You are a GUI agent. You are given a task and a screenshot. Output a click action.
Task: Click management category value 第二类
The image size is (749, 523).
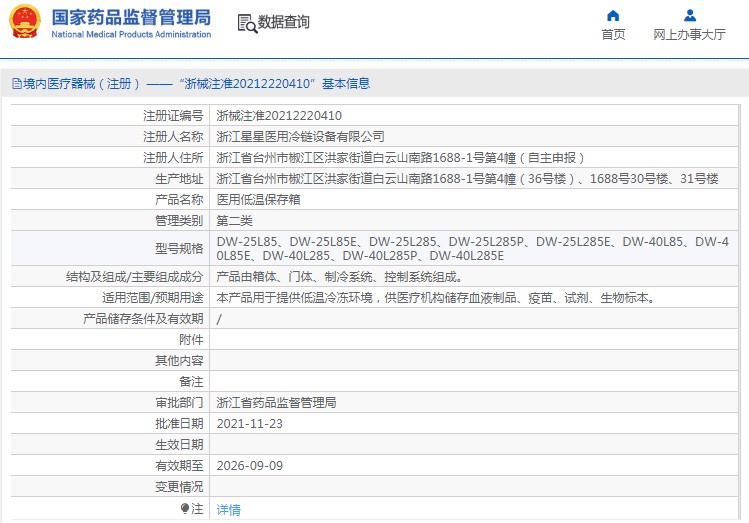[x=235, y=221]
